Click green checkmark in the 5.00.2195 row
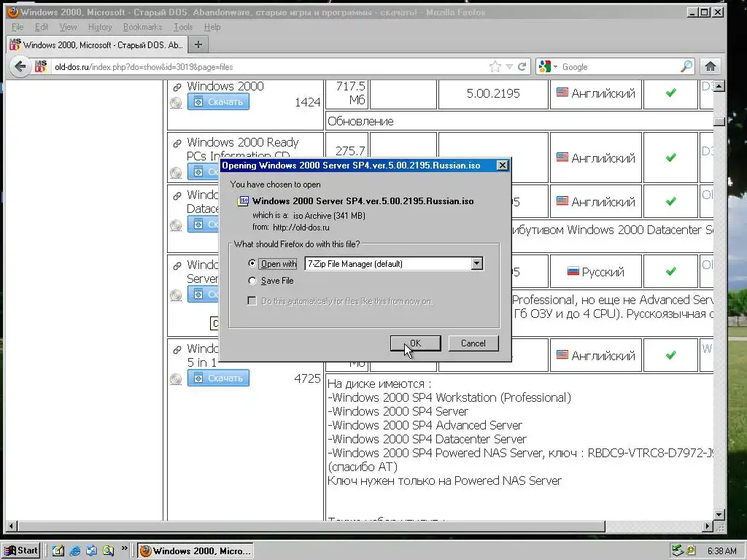 pyautogui.click(x=671, y=93)
